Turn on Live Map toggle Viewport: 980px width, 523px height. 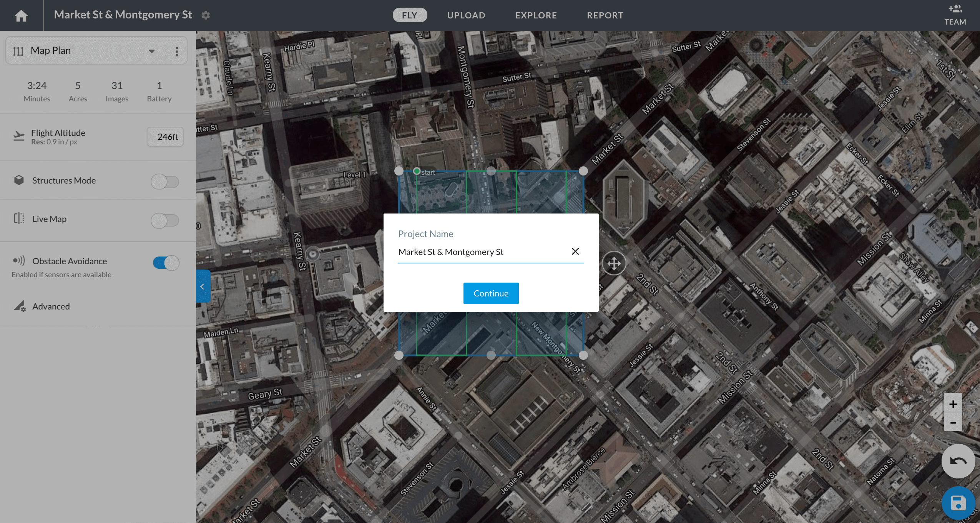coord(165,220)
